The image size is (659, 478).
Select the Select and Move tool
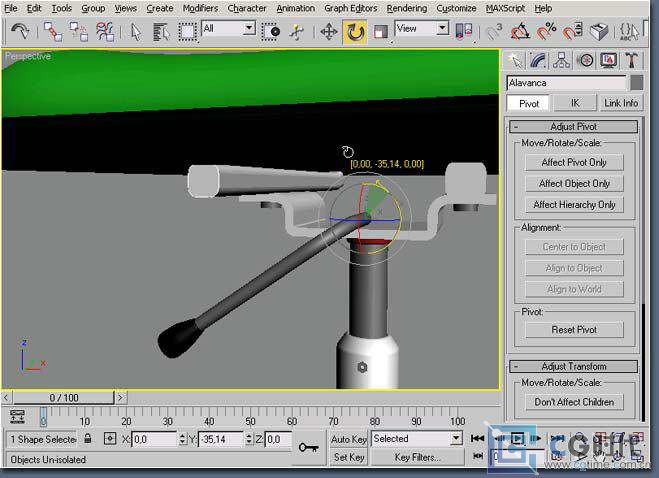pyautogui.click(x=329, y=32)
